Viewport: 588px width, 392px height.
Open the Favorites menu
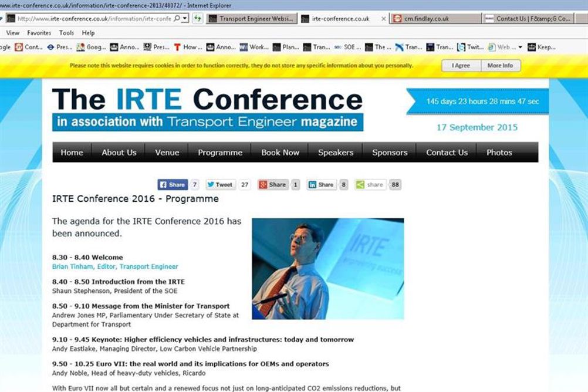pyautogui.click(x=39, y=33)
